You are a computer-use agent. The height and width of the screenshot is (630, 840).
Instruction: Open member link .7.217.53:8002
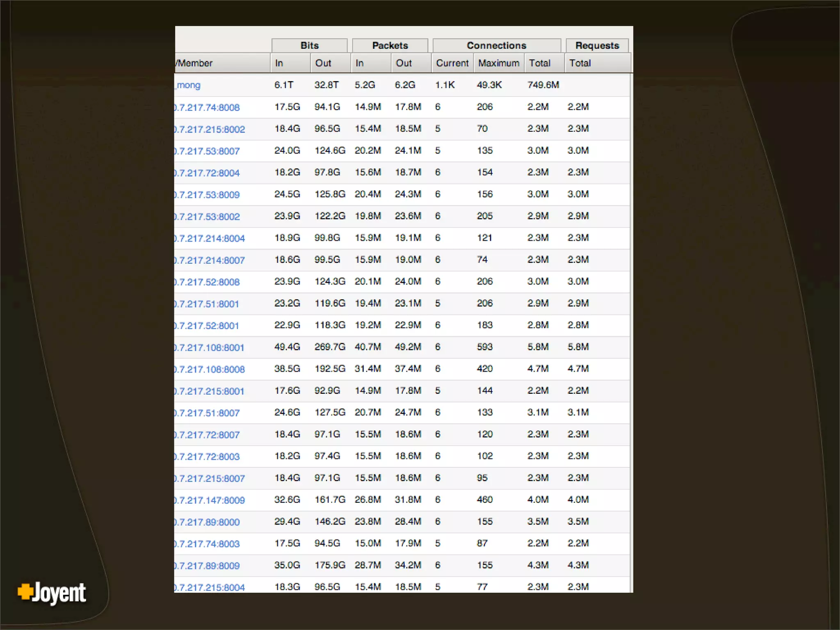pos(207,217)
